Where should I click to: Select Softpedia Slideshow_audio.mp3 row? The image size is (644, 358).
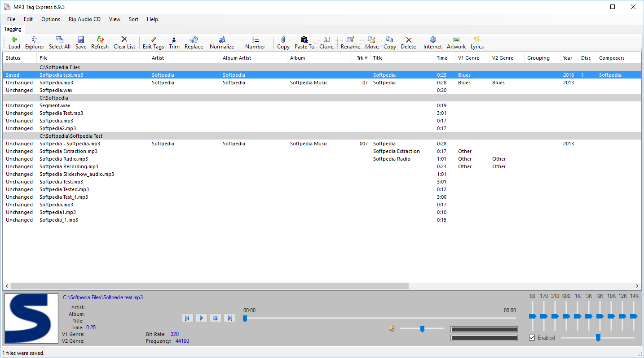click(322, 174)
